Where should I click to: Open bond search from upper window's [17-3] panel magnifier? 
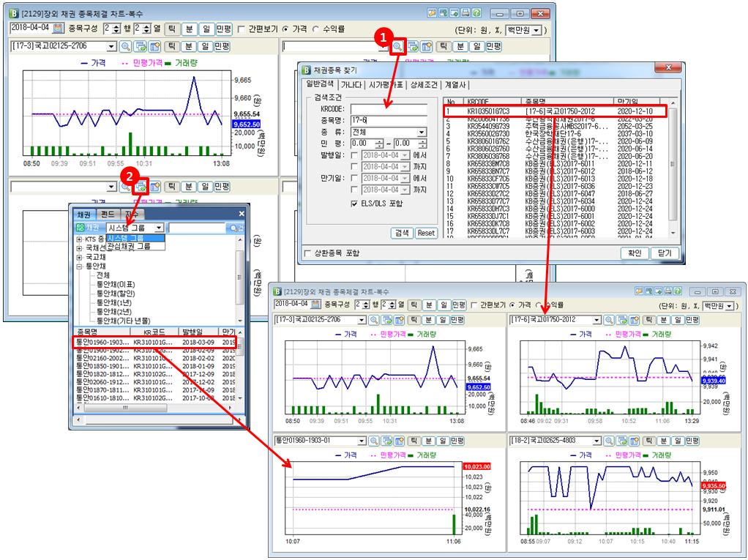pyautogui.click(x=125, y=46)
